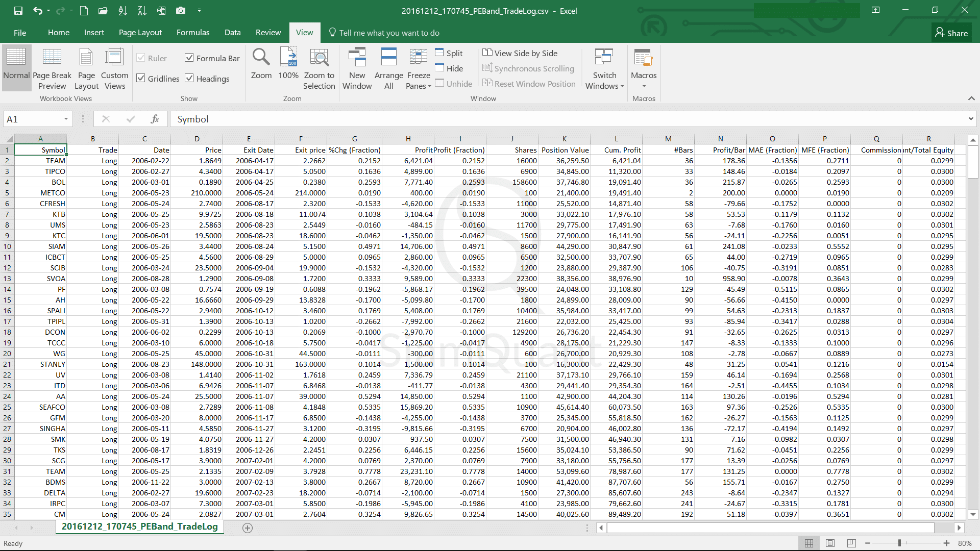Click the Zoom to Selection icon
The height and width of the screenshot is (551, 980).
click(319, 58)
